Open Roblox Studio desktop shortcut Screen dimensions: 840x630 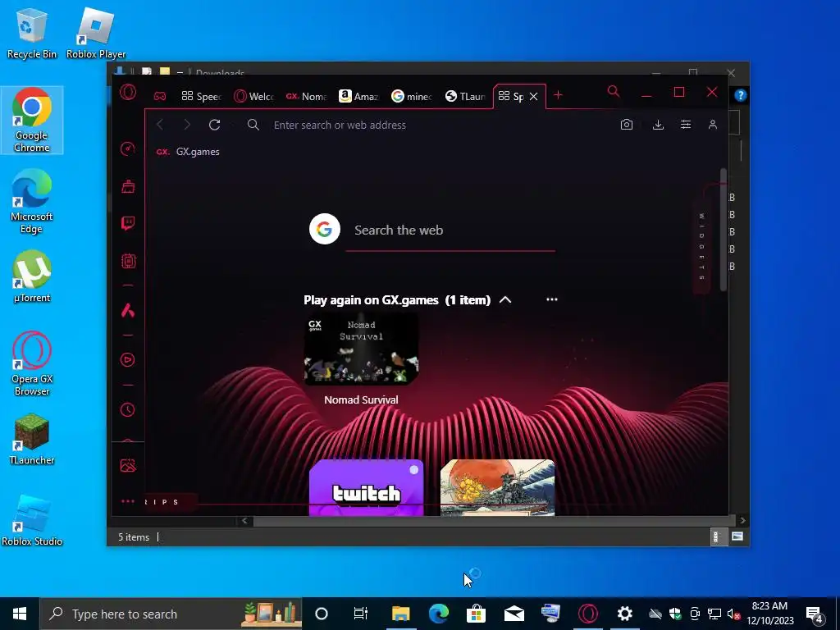32,520
